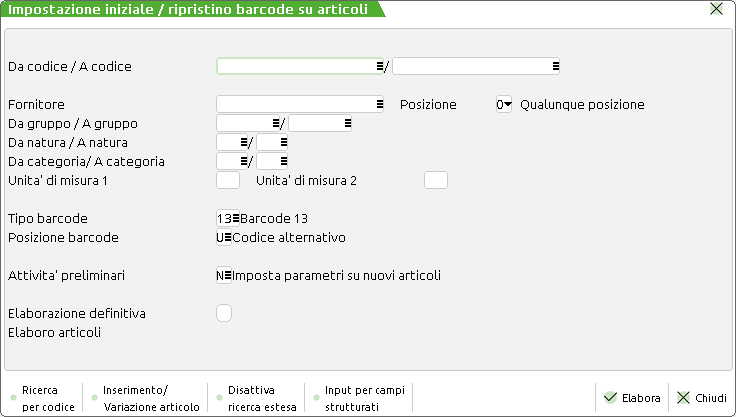Open lookup icon in Da gruppo field
This screenshot has width=736, height=417.
click(277, 123)
